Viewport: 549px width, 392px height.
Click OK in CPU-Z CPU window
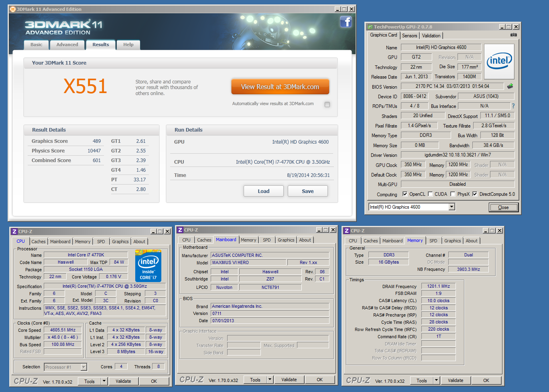coord(154,381)
